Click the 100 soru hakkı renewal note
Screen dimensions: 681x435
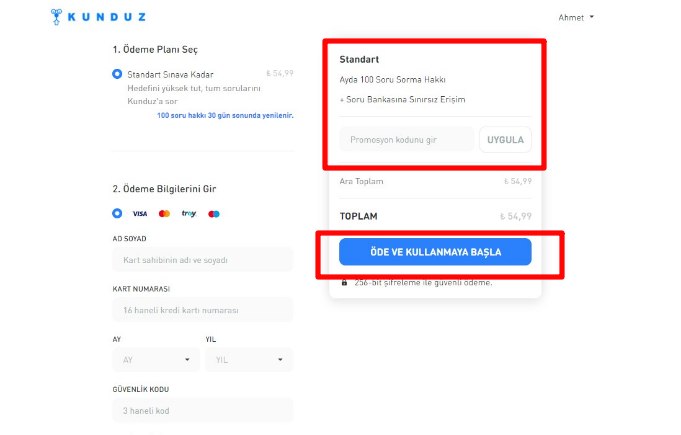pos(225,115)
